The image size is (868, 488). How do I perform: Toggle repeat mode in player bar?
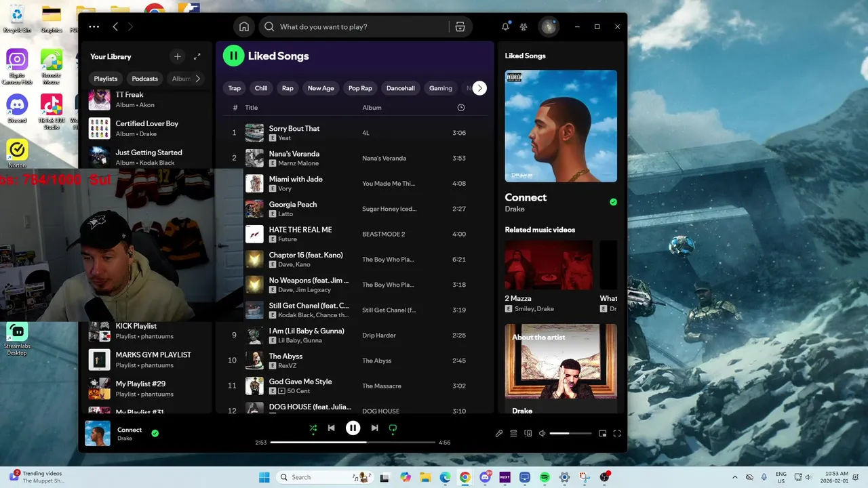click(393, 428)
